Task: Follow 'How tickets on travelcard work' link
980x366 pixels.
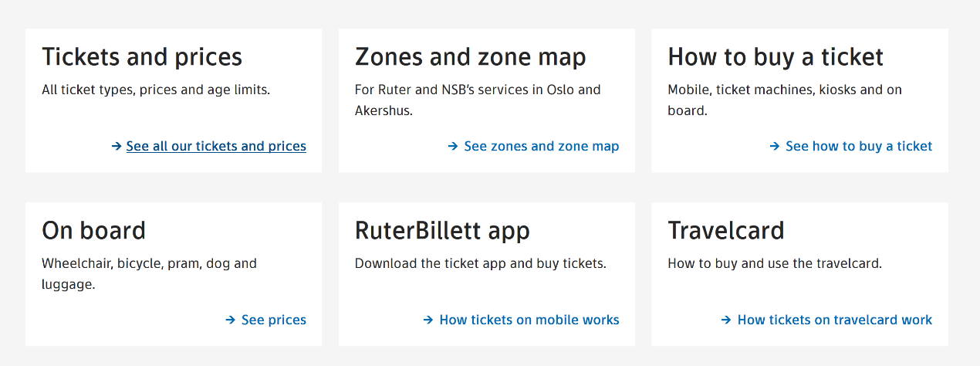Action: tap(835, 320)
